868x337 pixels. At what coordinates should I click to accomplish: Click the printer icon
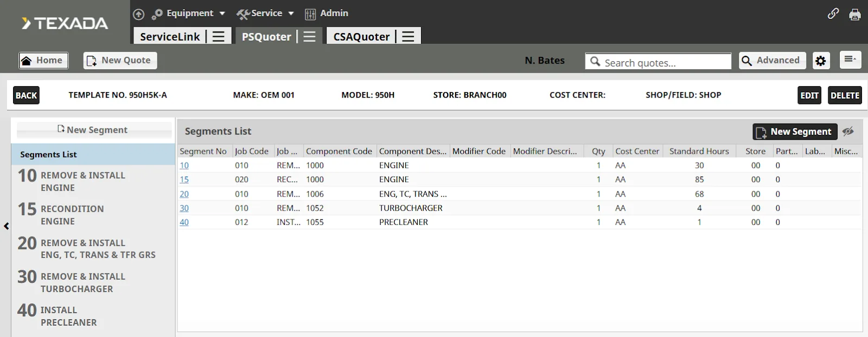coord(855,15)
